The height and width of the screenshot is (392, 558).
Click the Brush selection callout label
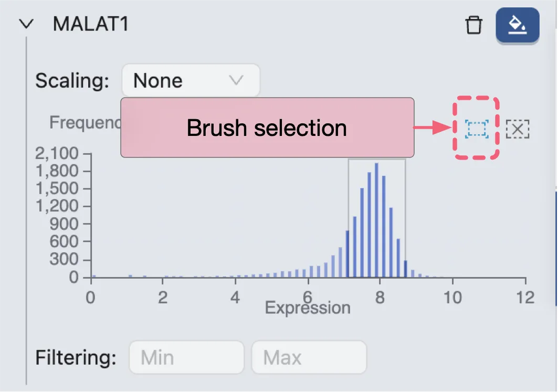click(267, 128)
